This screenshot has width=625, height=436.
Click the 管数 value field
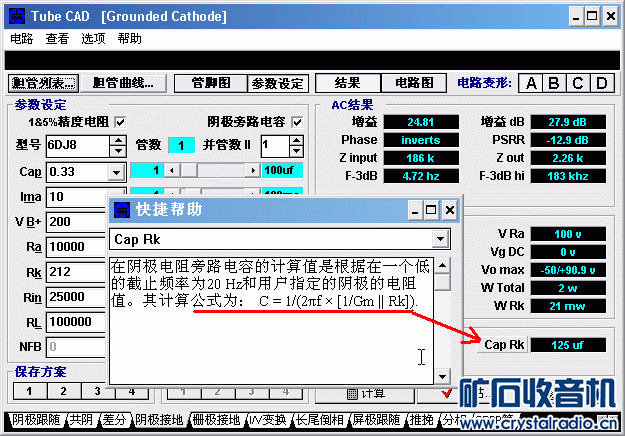click(x=181, y=145)
